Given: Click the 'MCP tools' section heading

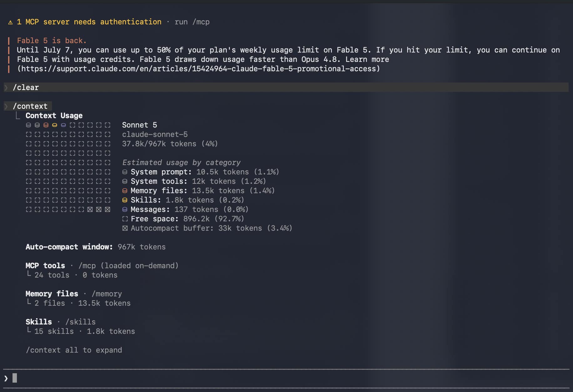Looking at the screenshot, I should (45, 266).
